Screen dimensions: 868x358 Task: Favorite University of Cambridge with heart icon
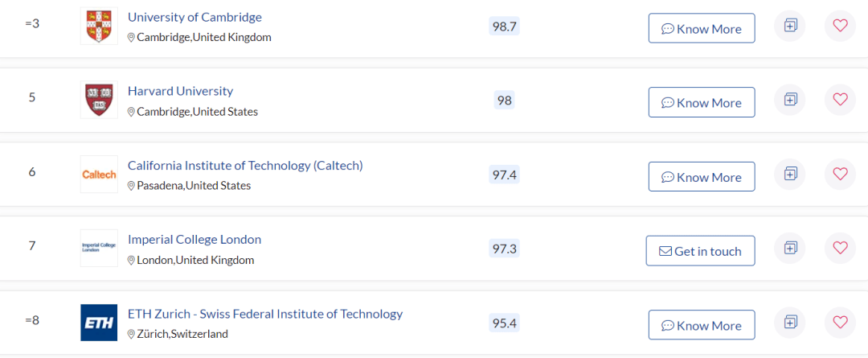(841, 26)
